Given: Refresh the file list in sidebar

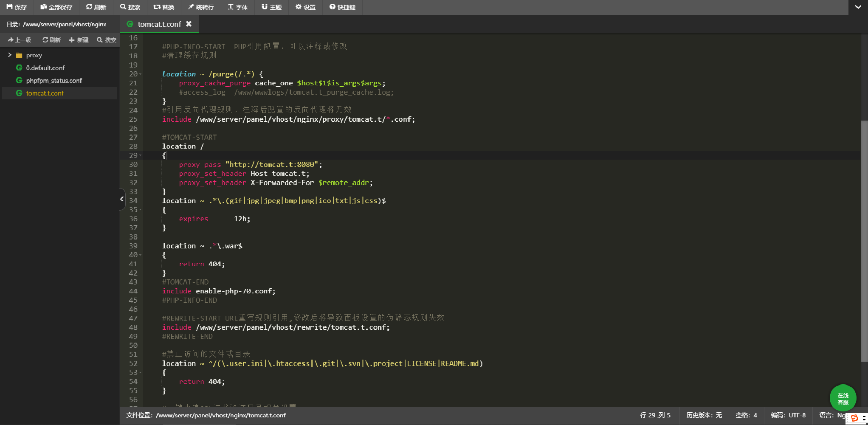Looking at the screenshot, I should 52,40.
